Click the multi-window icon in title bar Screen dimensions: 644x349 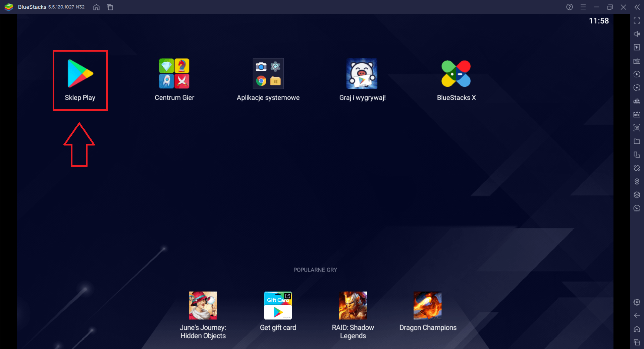point(110,7)
